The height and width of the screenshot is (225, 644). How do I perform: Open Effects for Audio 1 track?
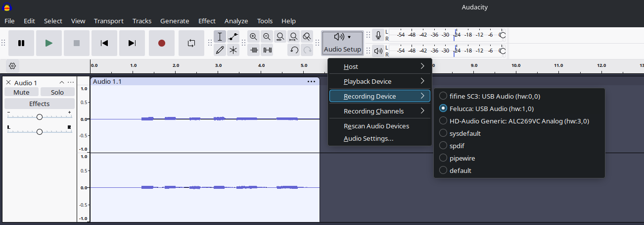(x=40, y=104)
